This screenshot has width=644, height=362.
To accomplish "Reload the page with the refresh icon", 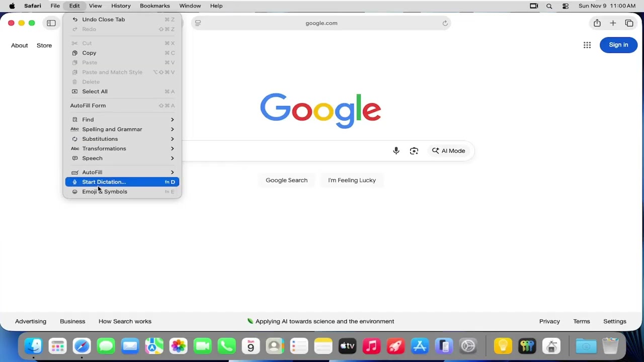I will [445, 23].
